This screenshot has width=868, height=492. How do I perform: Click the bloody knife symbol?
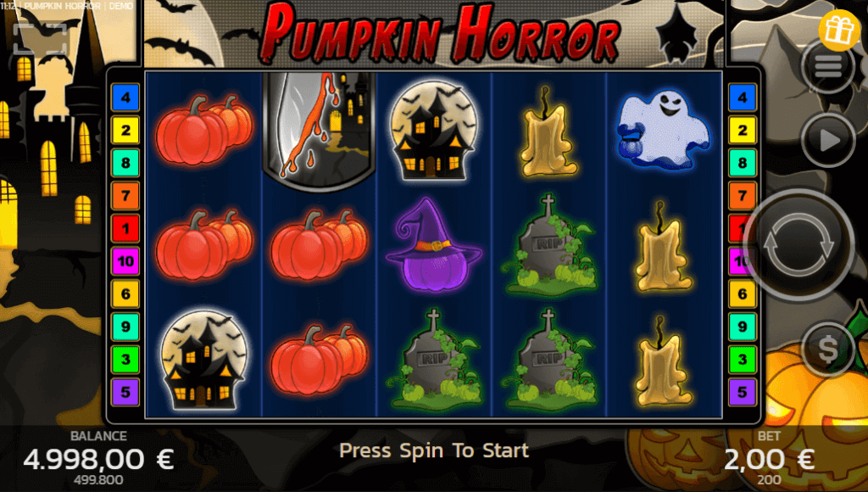pyautogui.click(x=320, y=131)
